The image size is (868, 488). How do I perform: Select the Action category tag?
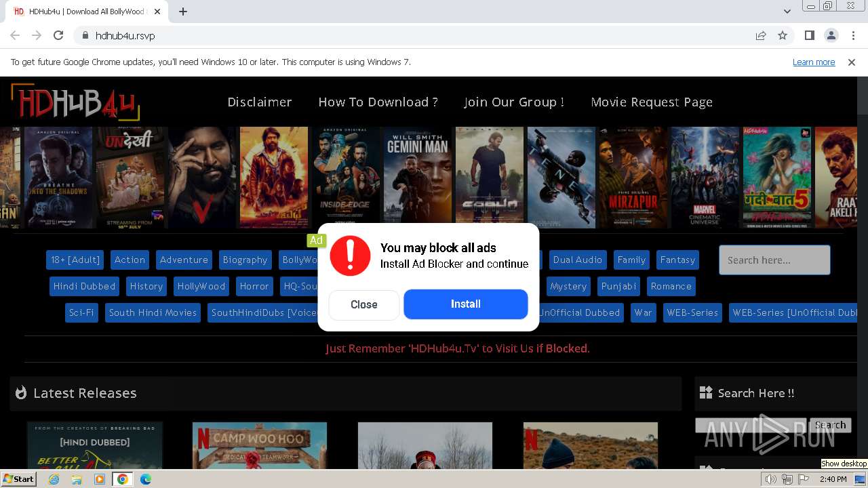coord(130,260)
